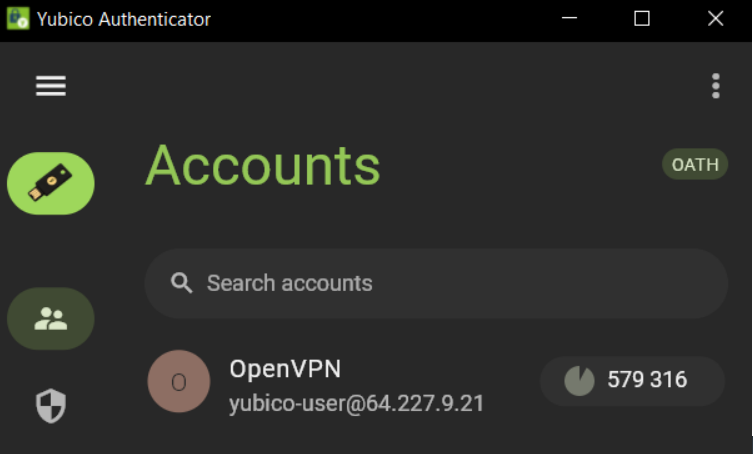Click into the Search accounts field
753x454 pixels.
pyautogui.click(x=436, y=283)
